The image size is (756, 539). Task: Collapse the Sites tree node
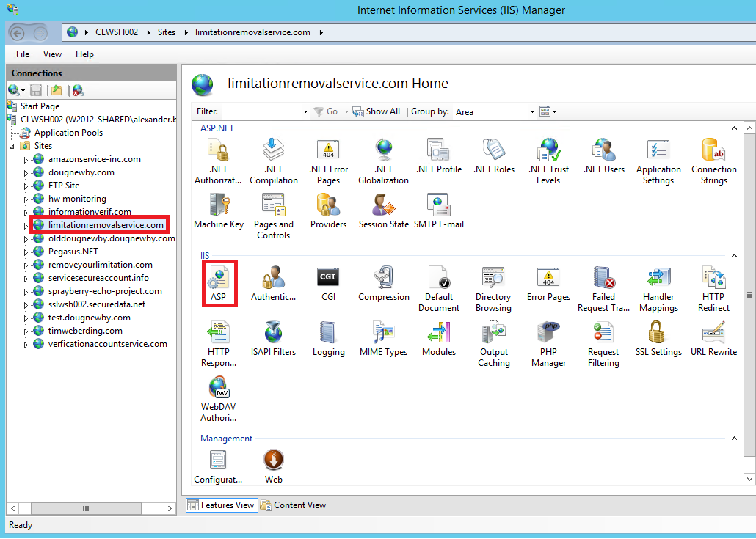12,146
